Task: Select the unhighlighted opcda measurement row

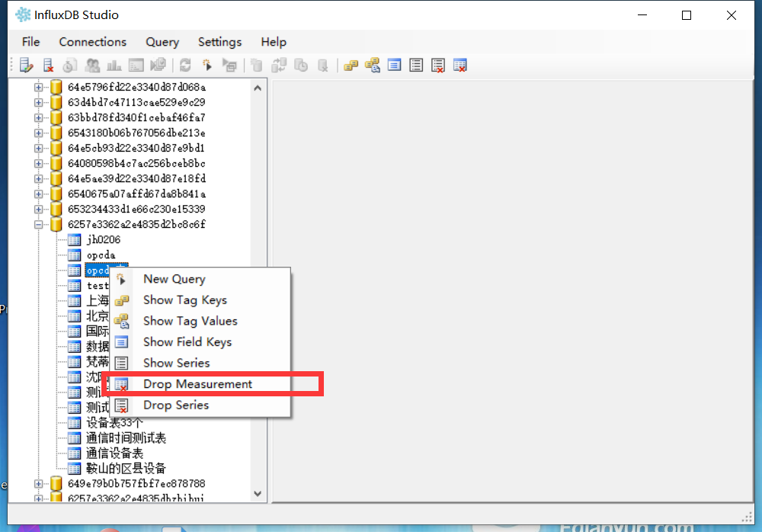Action: coord(101,255)
